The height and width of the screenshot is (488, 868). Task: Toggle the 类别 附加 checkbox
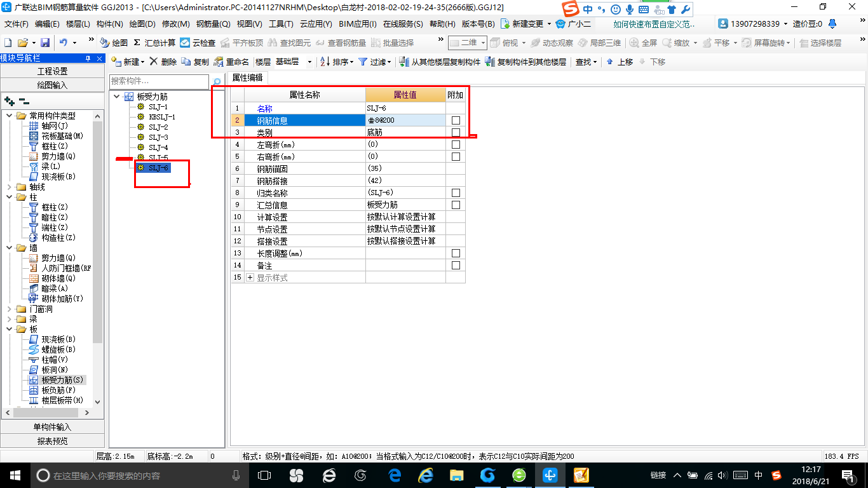(456, 133)
